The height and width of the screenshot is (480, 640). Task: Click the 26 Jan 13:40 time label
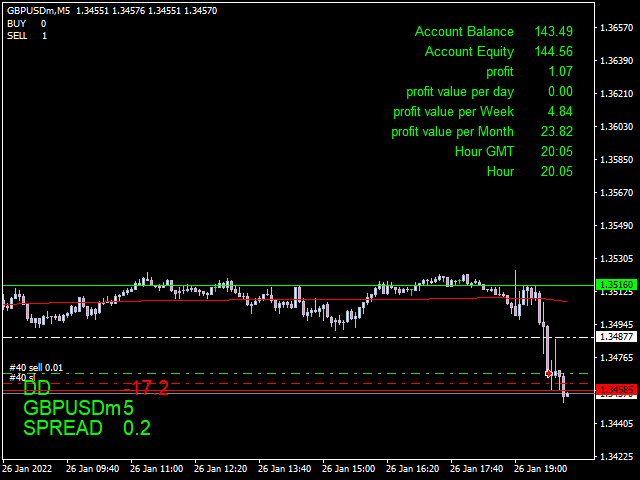pyautogui.click(x=284, y=469)
